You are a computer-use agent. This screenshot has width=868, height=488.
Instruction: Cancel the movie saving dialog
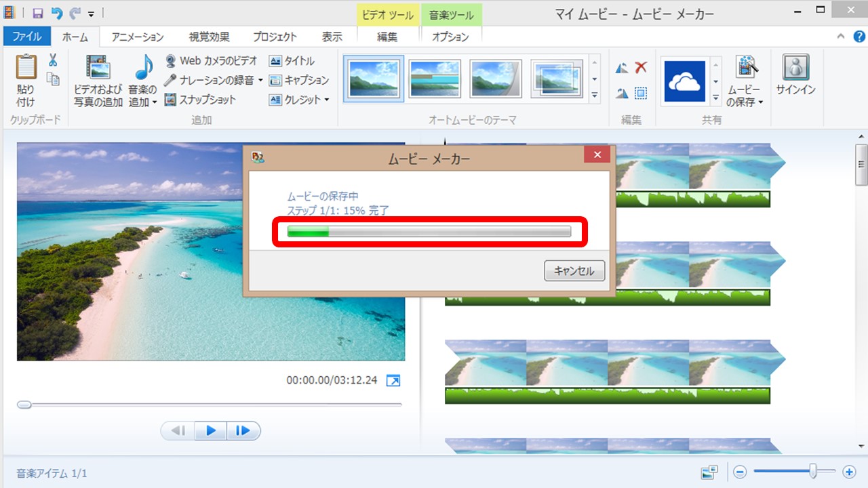point(574,271)
